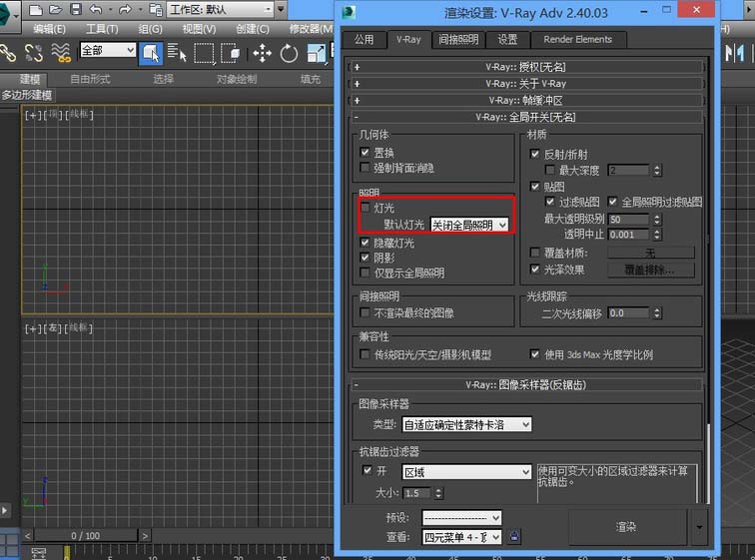The width and height of the screenshot is (755, 560).
Task: Disable the 阴影 shadows checkbox
Action: coord(365,258)
